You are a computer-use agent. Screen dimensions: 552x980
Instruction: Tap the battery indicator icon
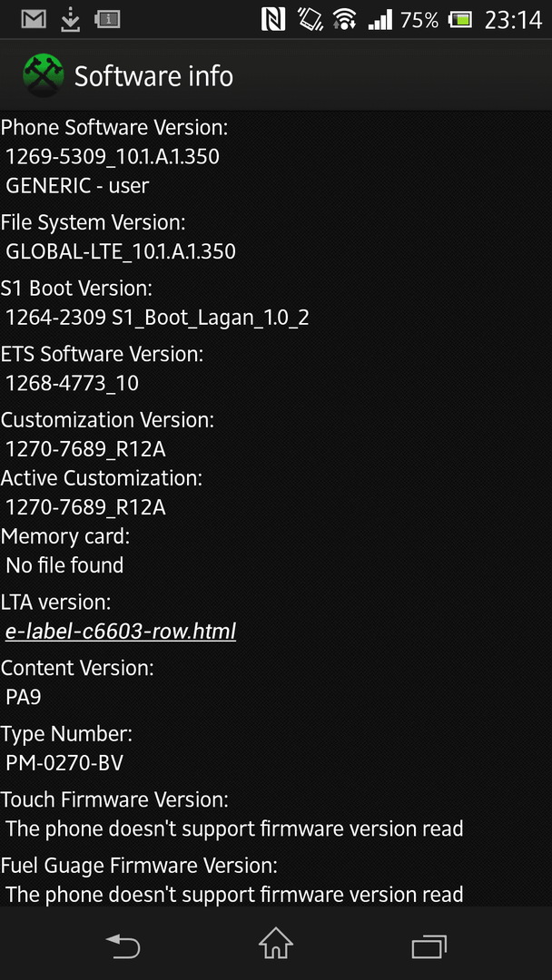tap(460, 20)
